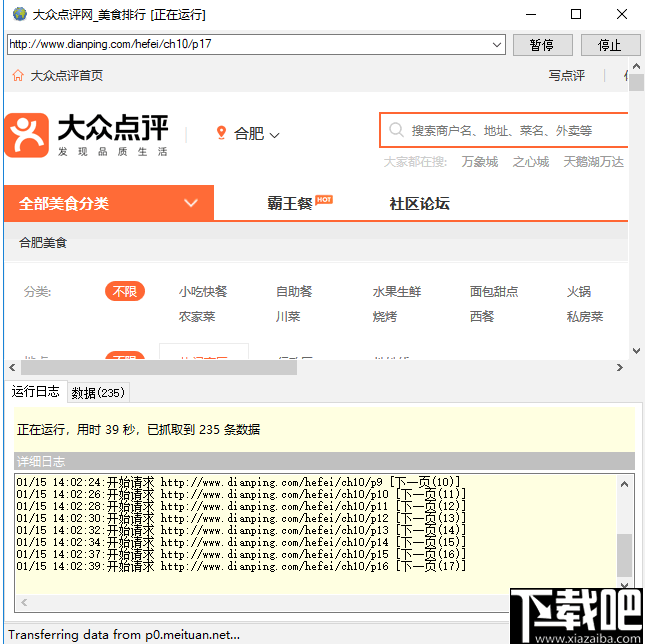Click browser pane horizontal scroll left arrow
The height and width of the screenshot is (644, 645).
click(12, 367)
